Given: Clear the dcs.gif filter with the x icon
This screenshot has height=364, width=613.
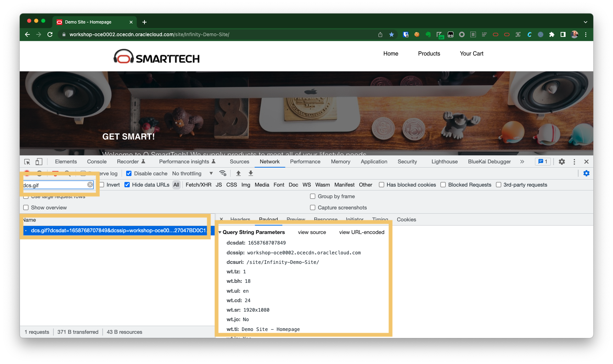Looking at the screenshot, I should click(x=90, y=185).
